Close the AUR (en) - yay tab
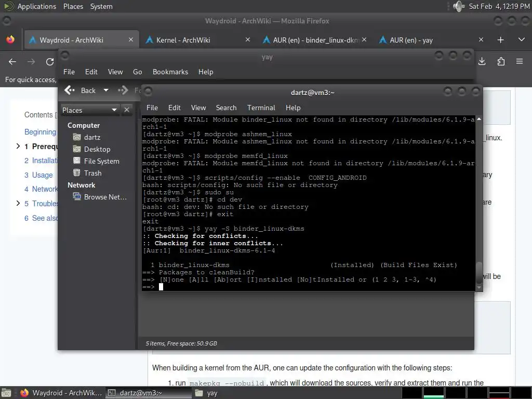532x399 pixels. (481, 39)
